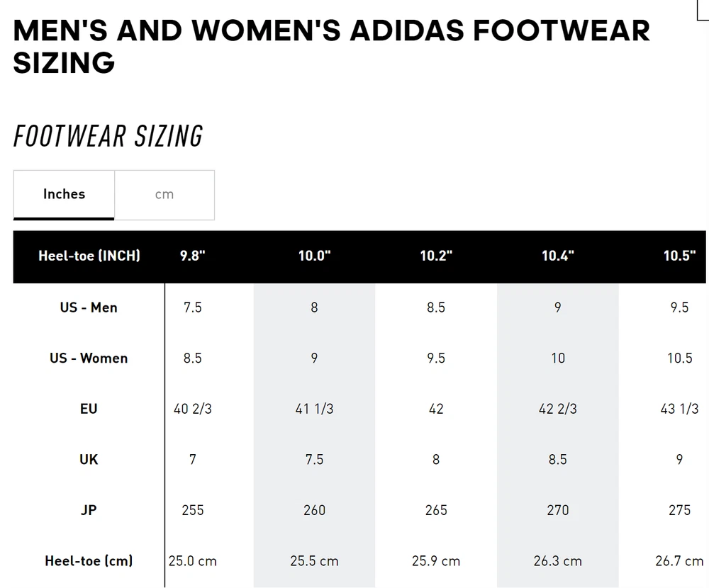This screenshot has width=709, height=588.
Task: Click the 26.3 cm cell
Action: (x=558, y=561)
